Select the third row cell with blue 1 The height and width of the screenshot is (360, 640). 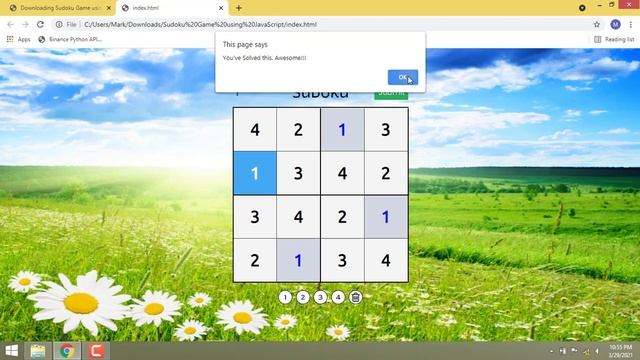[x=386, y=217]
